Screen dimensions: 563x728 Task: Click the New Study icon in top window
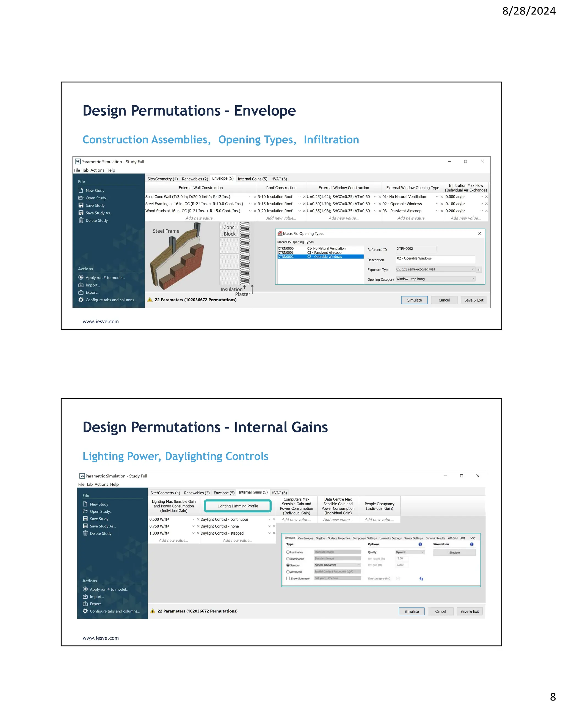(x=81, y=190)
